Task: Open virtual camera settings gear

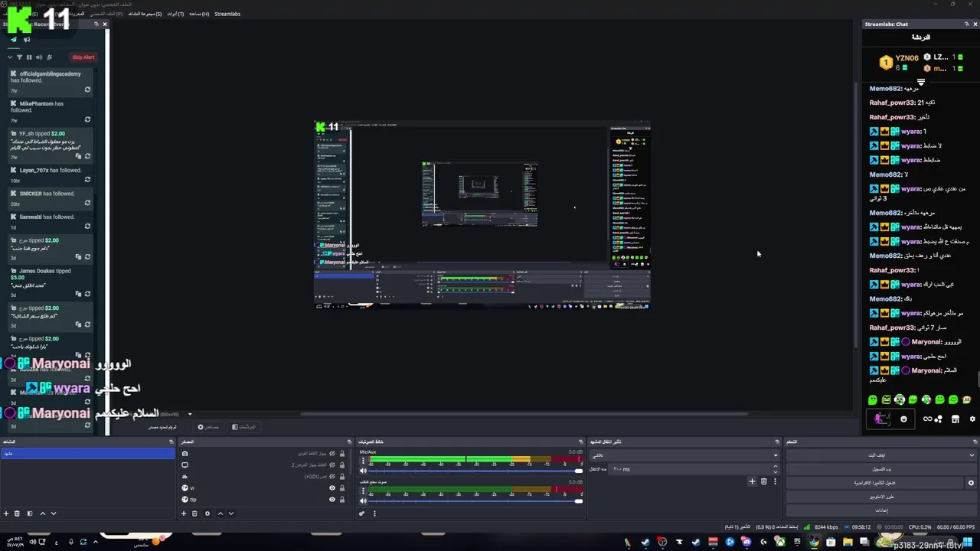Action: [971, 483]
